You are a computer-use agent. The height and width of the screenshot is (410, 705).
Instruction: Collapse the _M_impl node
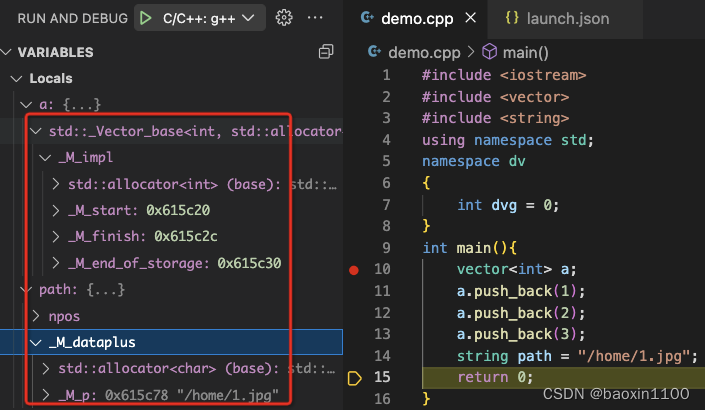tap(45, 158)
